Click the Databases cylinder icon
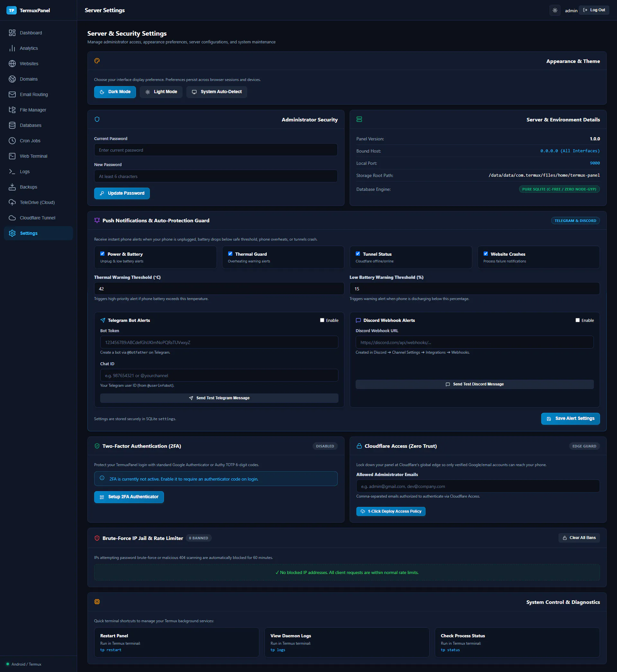 click(x=12, y=125)
